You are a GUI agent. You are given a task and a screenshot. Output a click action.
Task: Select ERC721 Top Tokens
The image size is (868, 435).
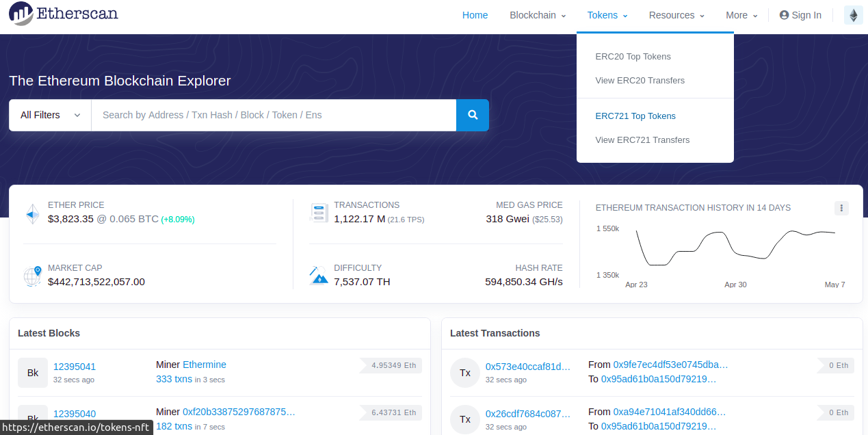click(635, 116)
